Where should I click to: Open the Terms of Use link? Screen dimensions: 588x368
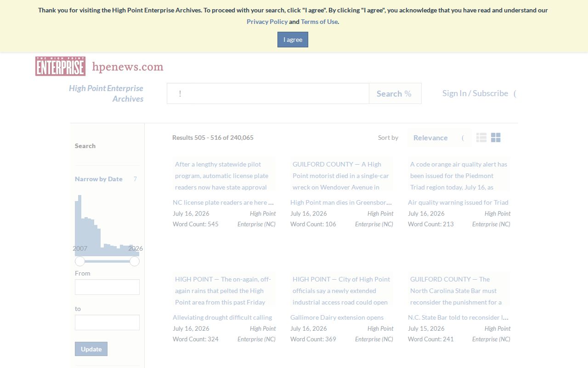click(x=319, y=22)
